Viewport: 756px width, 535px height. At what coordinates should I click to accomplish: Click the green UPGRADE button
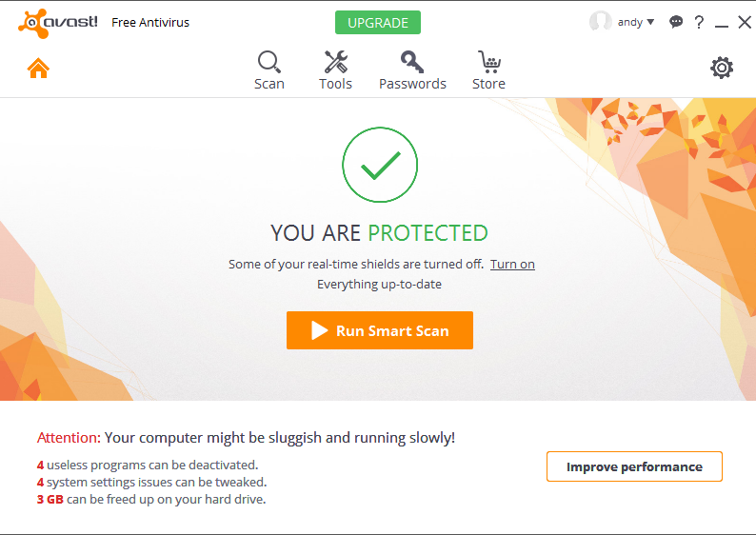(x=378, y=23)
